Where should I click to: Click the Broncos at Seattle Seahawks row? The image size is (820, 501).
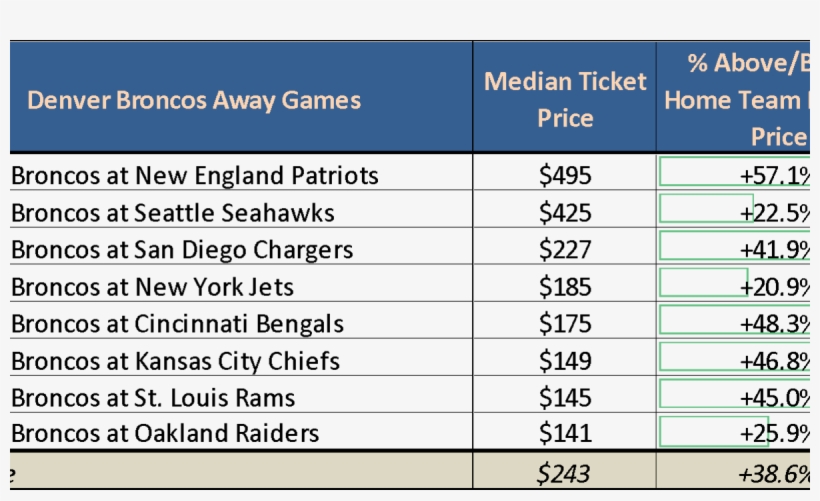click(x=173, y=213)
